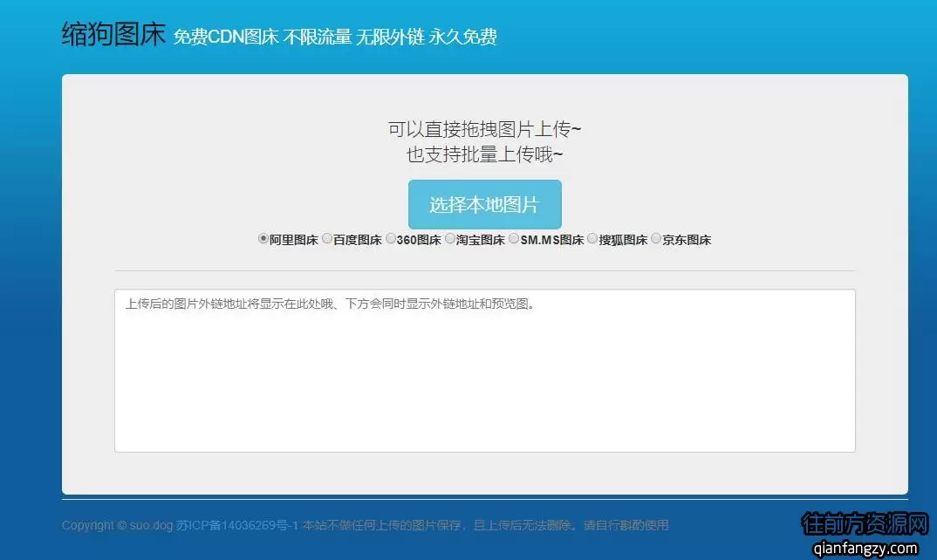
Task: Select the 搜狐图床 radio option
Action: (x=592, y=238)
